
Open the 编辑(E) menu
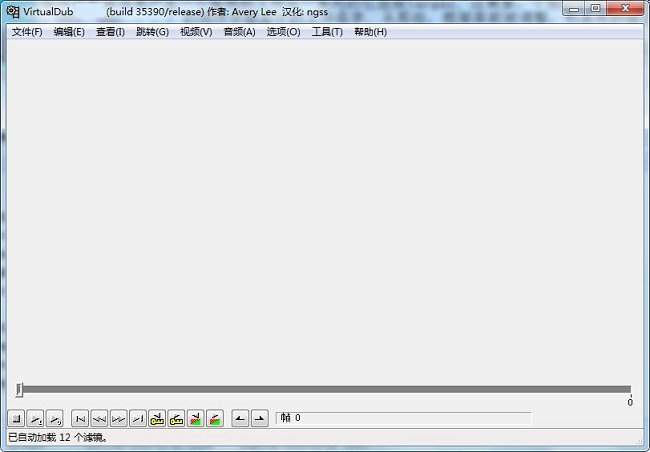pos(69,32)
